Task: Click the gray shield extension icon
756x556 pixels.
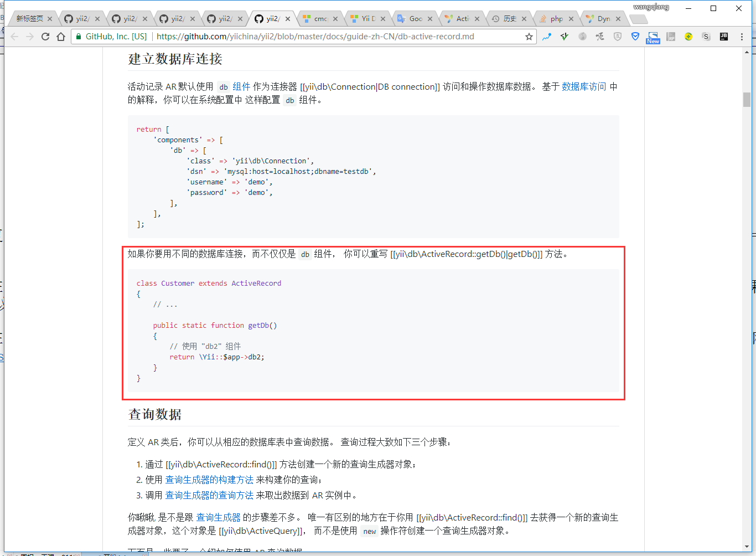Action: 618,37
